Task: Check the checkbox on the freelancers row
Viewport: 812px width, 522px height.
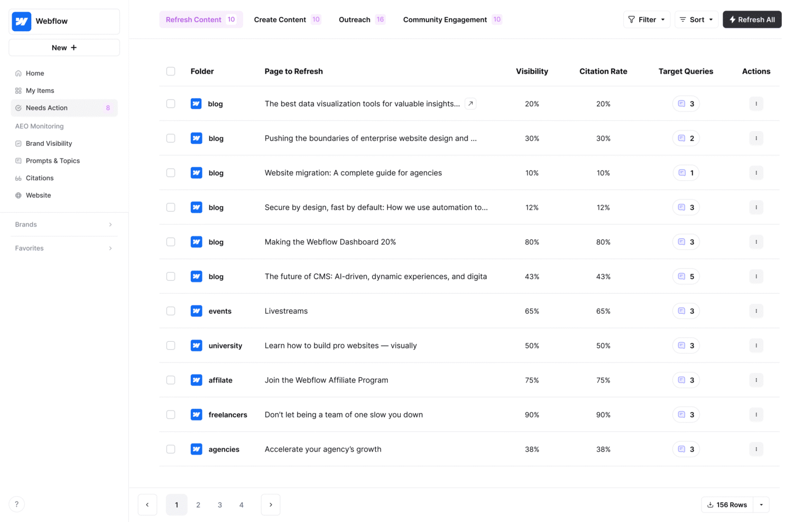Action: (171, 414)
